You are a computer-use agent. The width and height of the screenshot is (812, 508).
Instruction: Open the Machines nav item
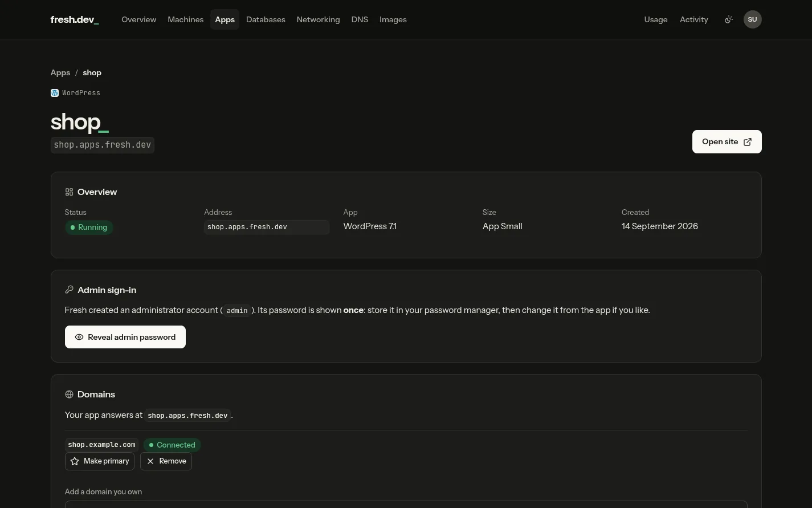185,19
